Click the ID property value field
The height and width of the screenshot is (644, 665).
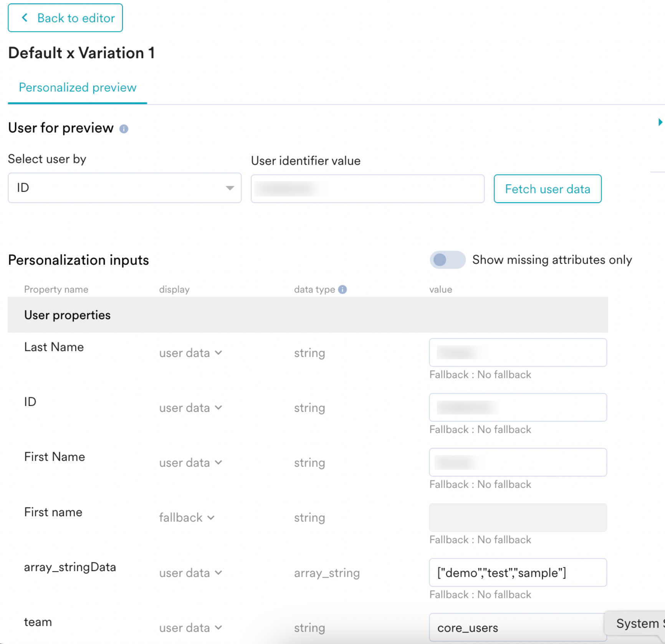pyautogui.click(x=518, y=407)
